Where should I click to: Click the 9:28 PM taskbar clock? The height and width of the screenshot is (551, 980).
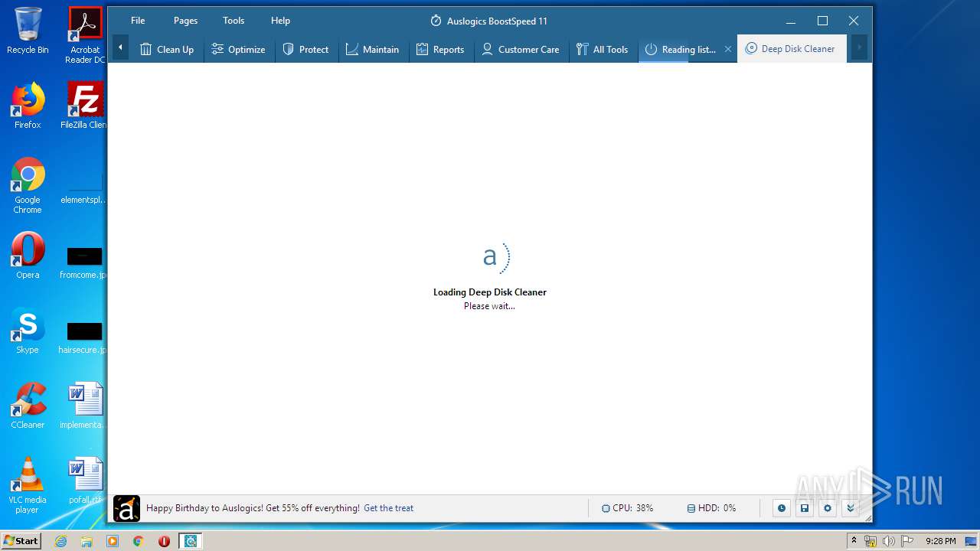940,541
